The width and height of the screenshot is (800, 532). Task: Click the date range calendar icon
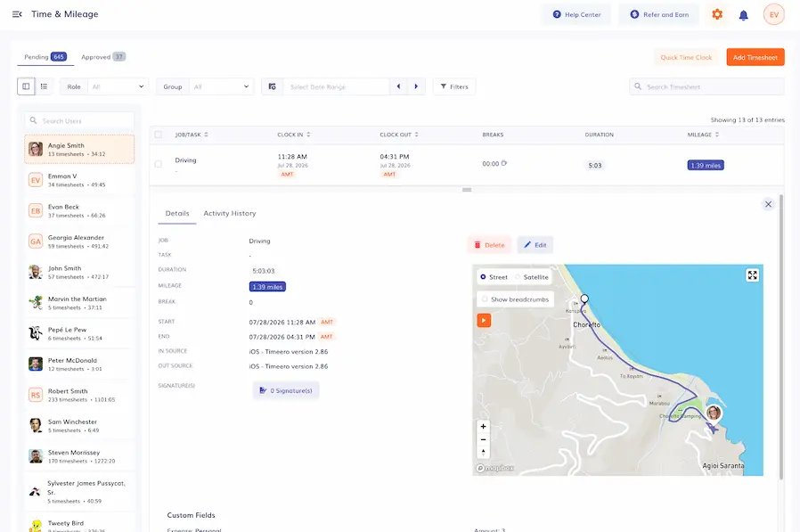point(273,86)
